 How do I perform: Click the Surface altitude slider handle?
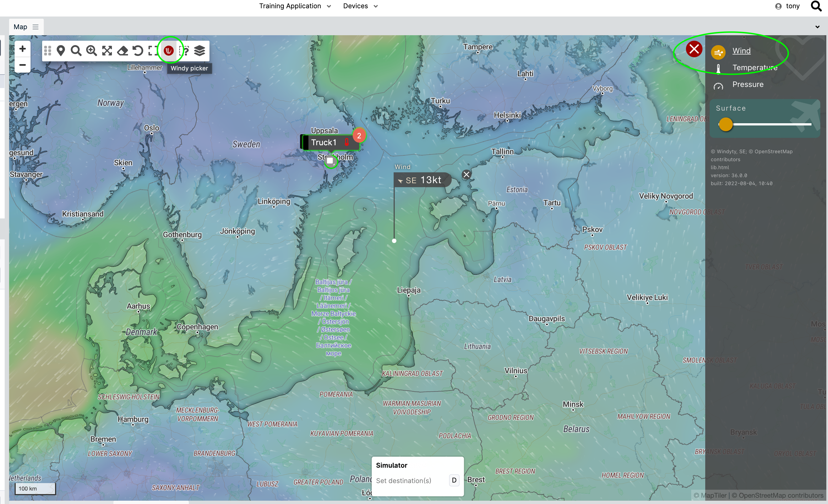coord(726,124)
